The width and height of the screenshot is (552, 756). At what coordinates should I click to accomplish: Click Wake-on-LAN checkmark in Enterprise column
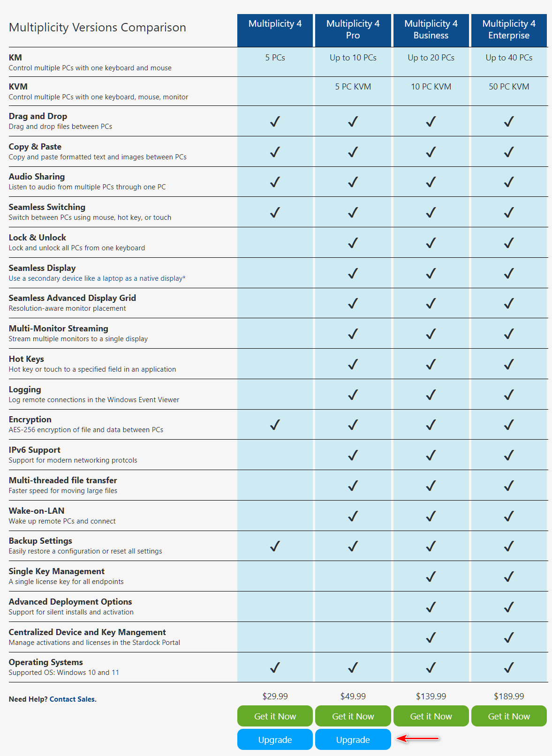pos(509,516)
